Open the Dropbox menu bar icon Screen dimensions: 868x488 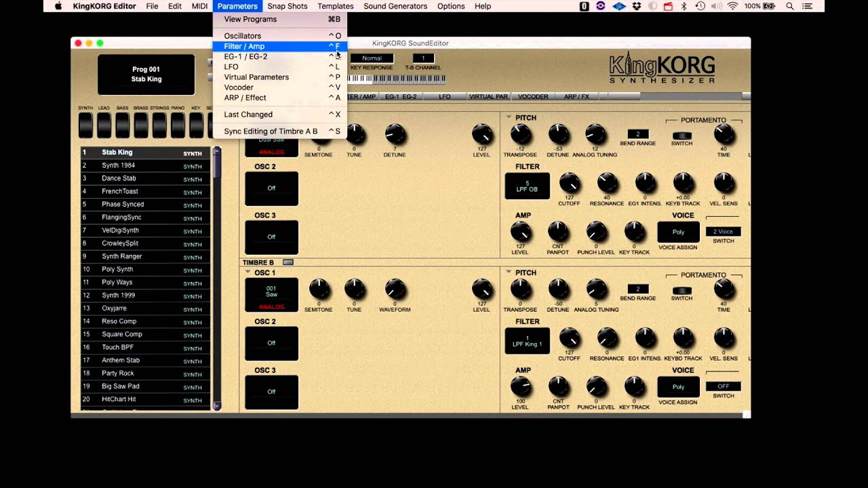(637, 6)
